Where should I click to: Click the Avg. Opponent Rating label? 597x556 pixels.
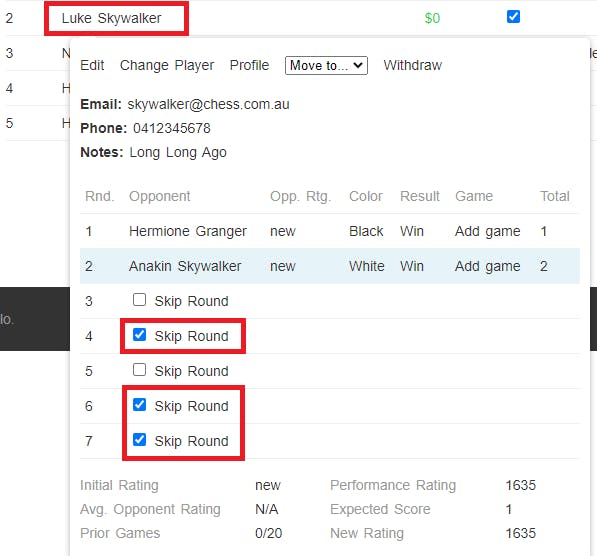(150, 509)
